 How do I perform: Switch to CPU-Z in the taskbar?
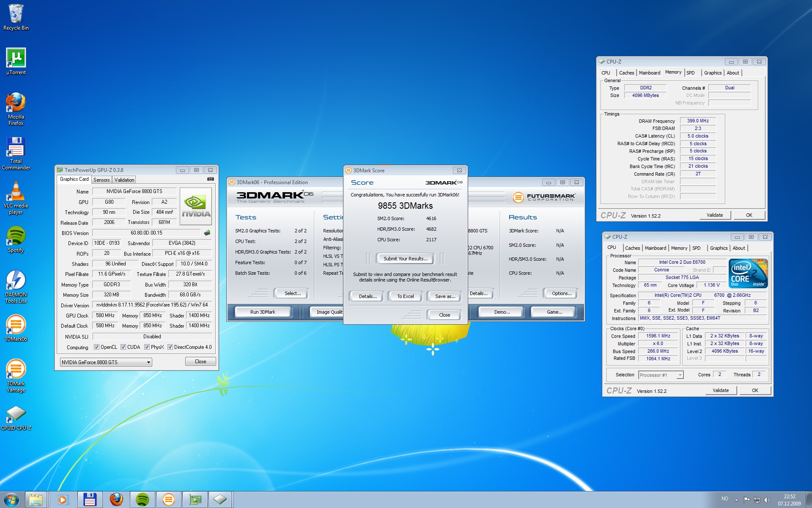pos(220,500)
